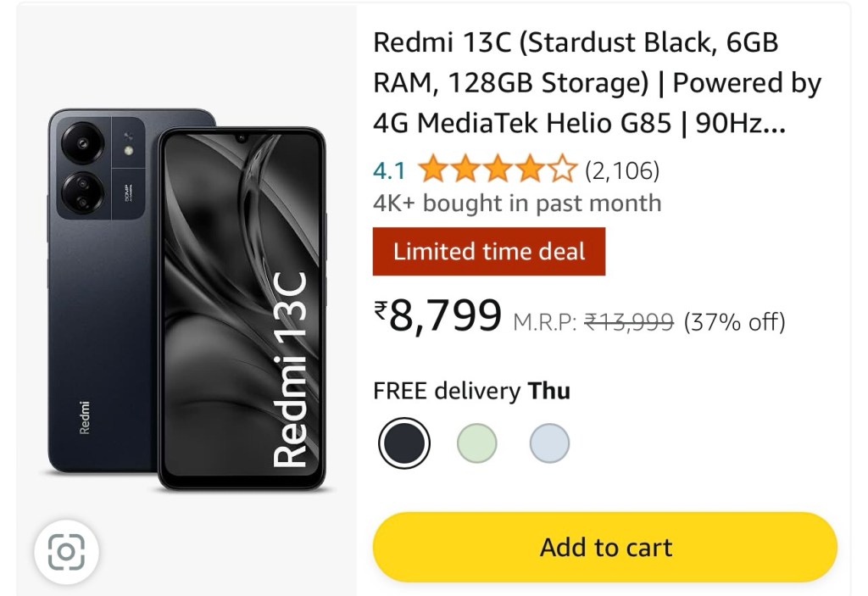Viewport: 868px width, 596px height.
Task: Open the 2,106 customer reviews count
Action: (621, 170)
